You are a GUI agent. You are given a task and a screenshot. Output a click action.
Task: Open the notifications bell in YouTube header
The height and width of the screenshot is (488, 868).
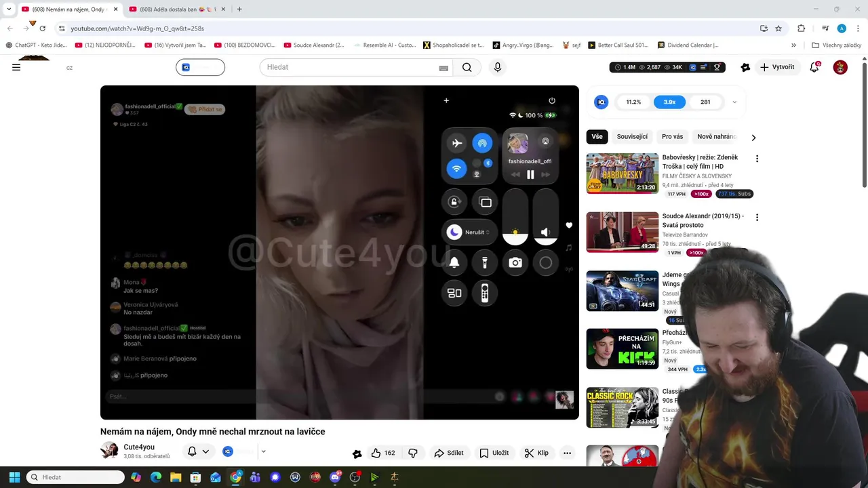pos(814,67)
